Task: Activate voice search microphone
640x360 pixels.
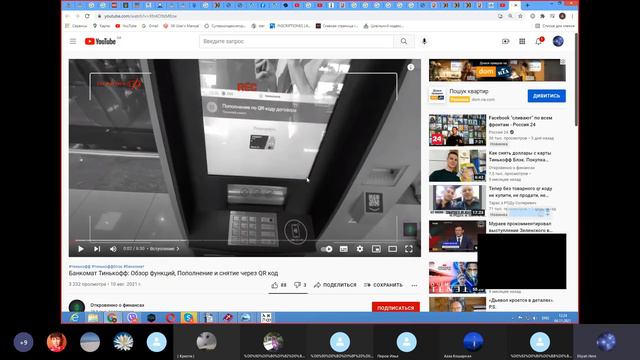Action: [424, 41]
